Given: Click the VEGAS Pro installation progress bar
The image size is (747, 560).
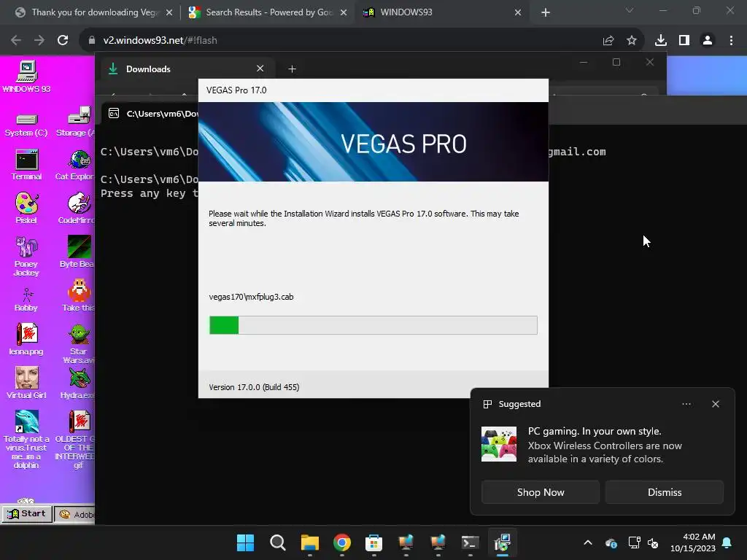Looking at the screenshot, I should (x=373, y=325).
